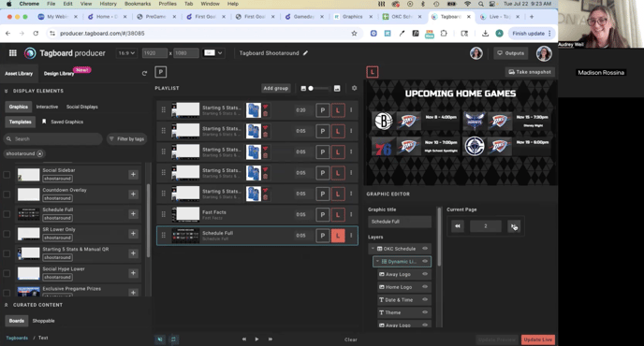
Task: Open the Bookmarks menu in macOS menu bar
Action: click(x=138, y=4)
